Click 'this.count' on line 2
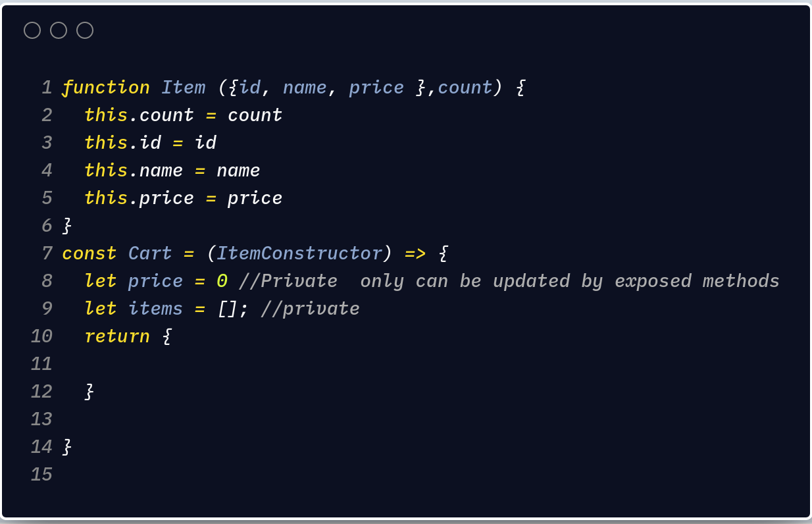The width and height of the screenshot is (812, 524). point(140,115)
